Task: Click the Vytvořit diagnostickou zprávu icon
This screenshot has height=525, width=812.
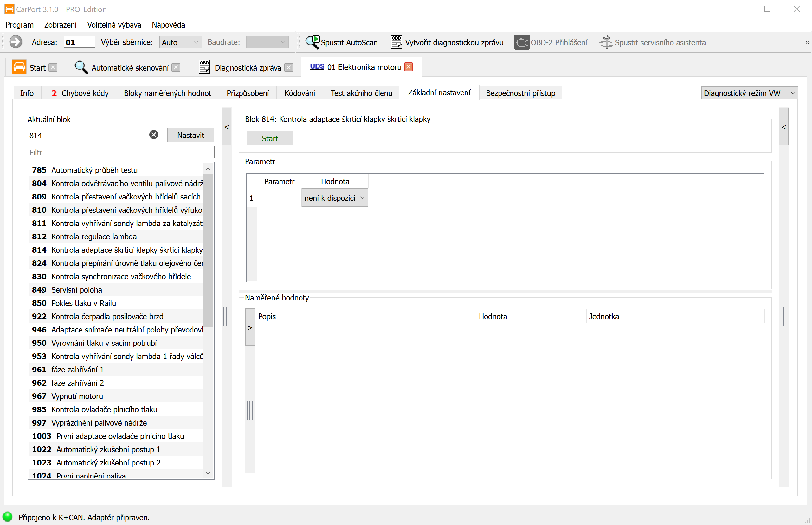Action: [396, 42]
